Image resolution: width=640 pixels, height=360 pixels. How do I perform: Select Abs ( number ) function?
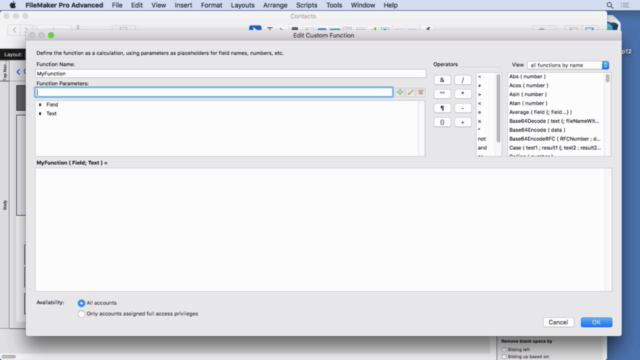tap(527, 77)
